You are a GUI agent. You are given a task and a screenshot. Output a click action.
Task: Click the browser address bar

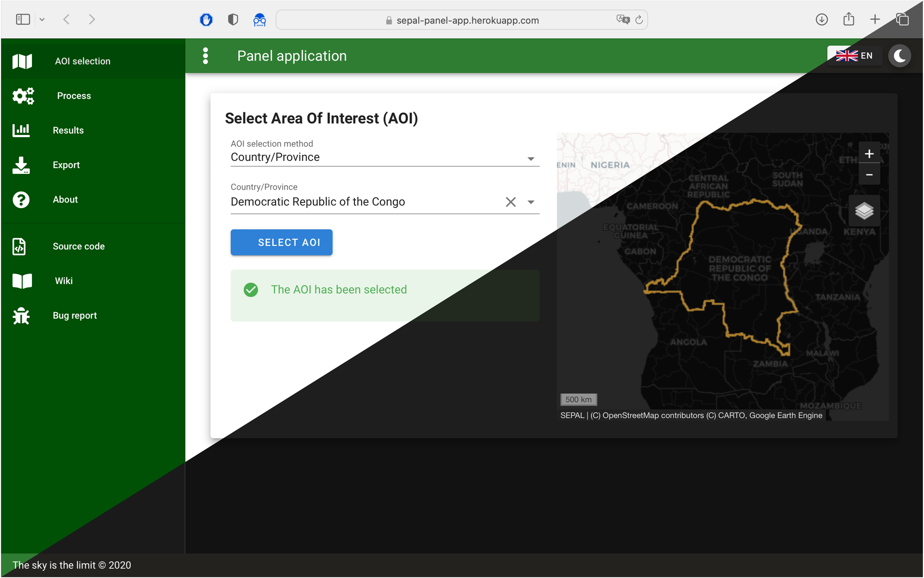pyautogui.click(x=467, y=20)
